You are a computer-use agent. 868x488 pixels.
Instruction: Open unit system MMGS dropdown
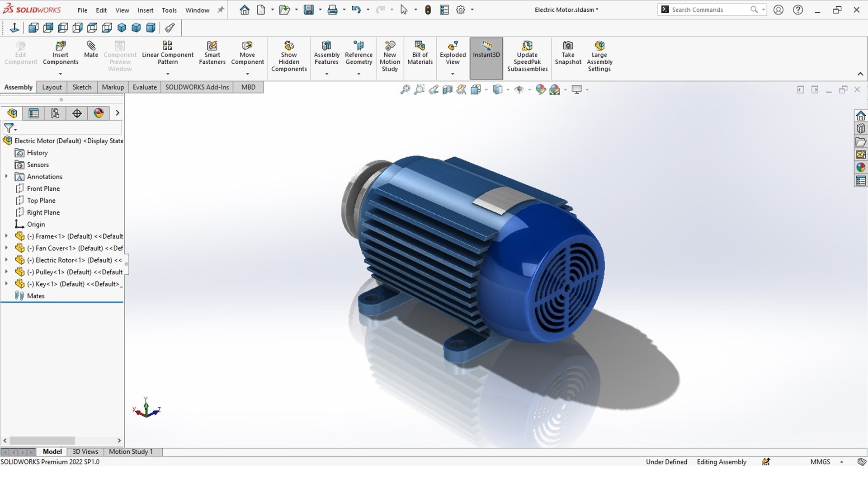click(841, 462)
